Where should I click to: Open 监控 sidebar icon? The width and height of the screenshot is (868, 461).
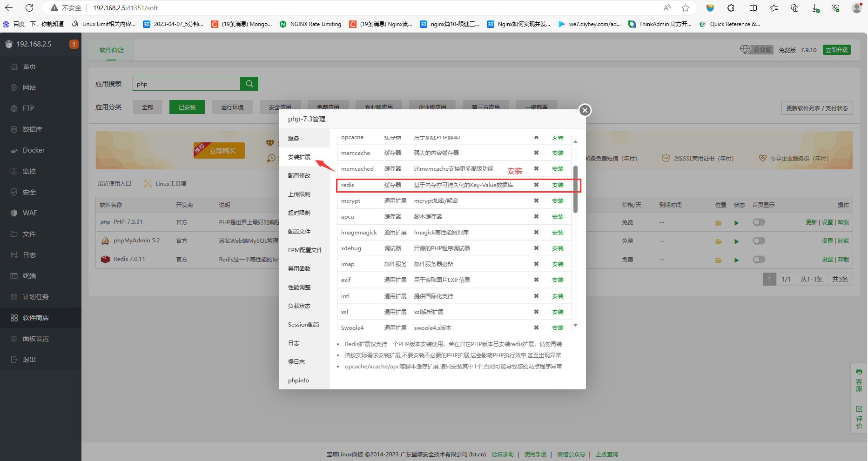pyautogui.click(x=14, y=171)
